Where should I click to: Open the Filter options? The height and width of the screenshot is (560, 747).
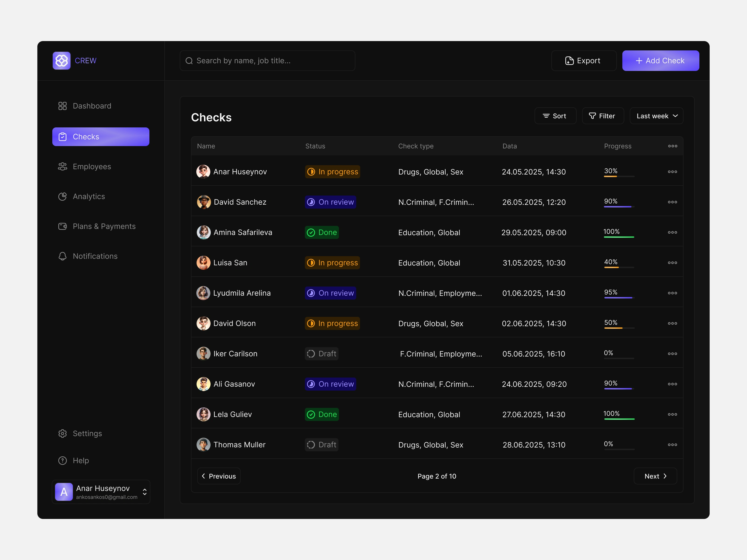[603, 116]
